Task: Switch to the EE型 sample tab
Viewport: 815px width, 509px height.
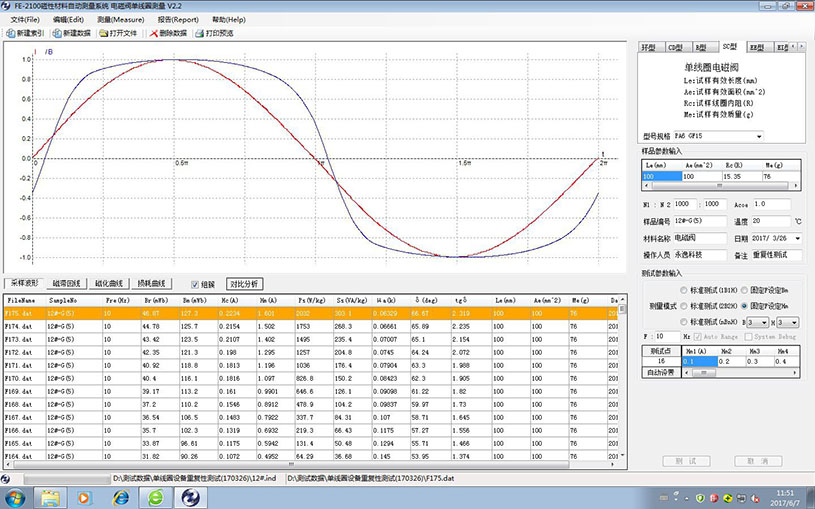Action: click(x=757, y=47)
